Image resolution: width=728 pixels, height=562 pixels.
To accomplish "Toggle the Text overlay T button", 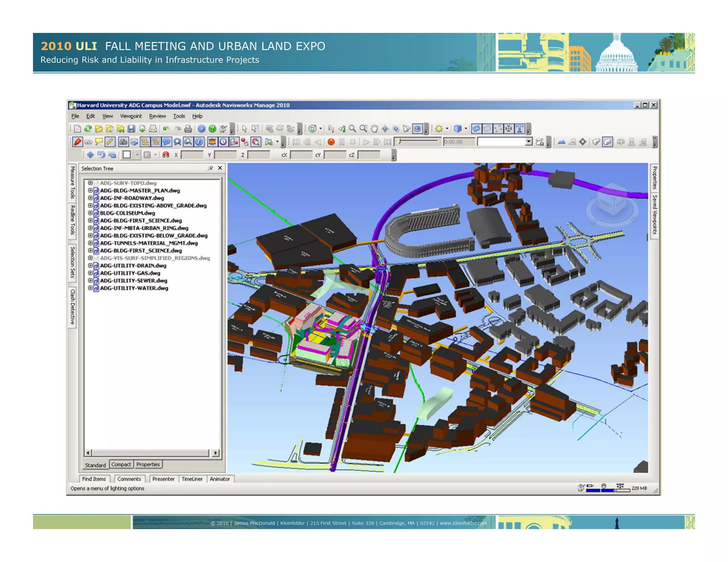I will coord(520,129).
